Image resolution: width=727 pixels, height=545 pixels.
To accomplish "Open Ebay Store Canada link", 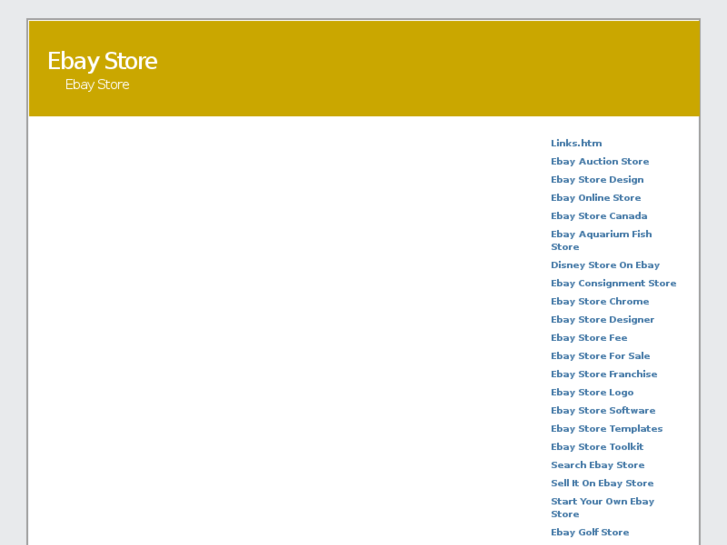I will [599, 216].
